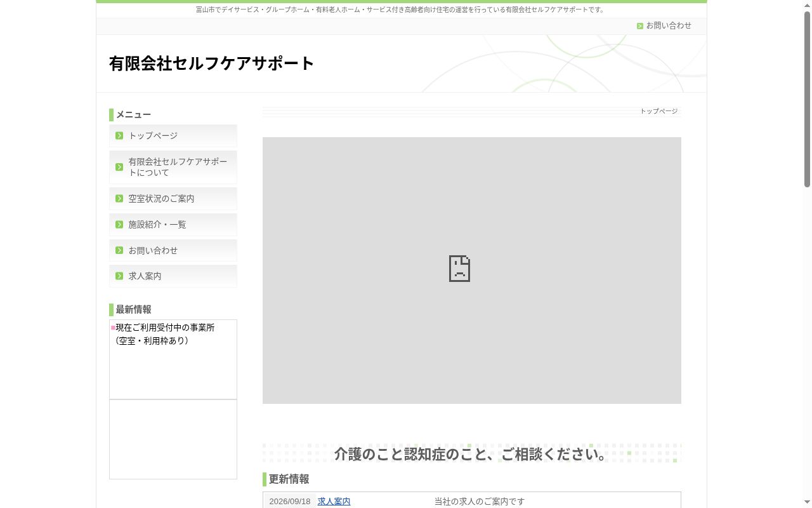Click arrow icon next to 求人案内 menu item
This screenshot has width=812, height=508.
point(119,276)
